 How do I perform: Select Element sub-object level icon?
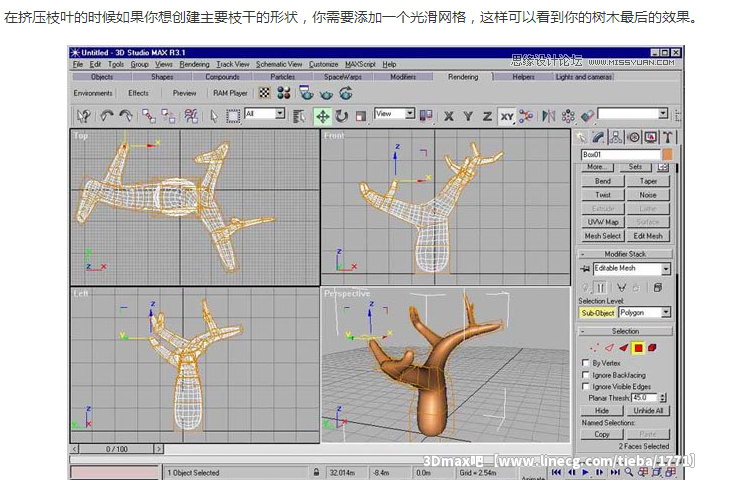(652, 348)
